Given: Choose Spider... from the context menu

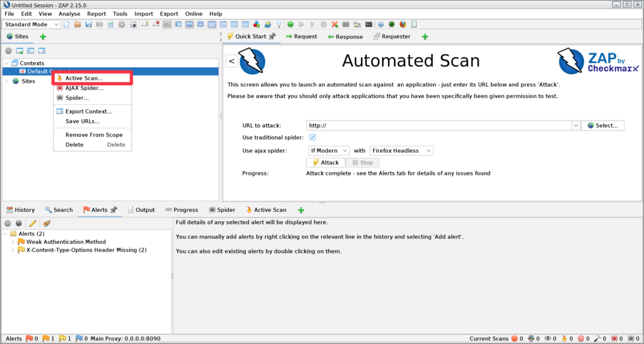Looking at the screenshot, I should [92, 97].
